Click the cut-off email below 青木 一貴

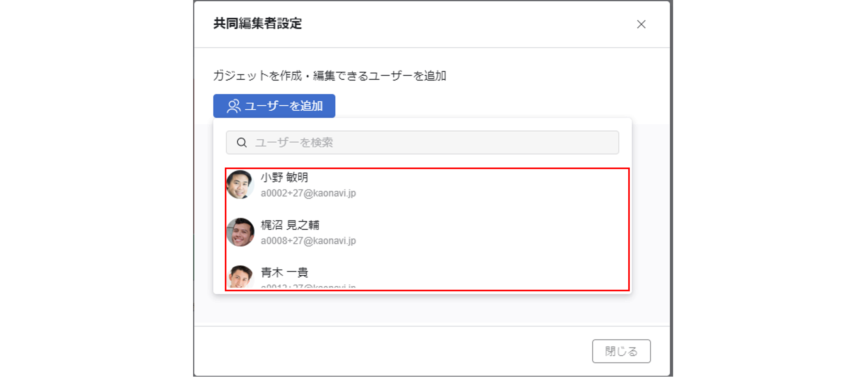point(308,287)
